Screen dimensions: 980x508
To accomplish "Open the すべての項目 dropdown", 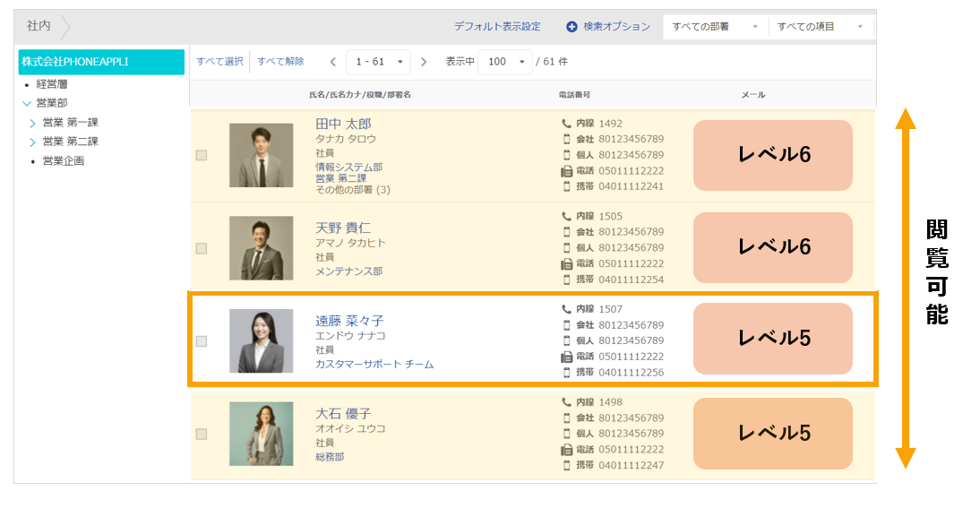I will [x=820, y=27].
